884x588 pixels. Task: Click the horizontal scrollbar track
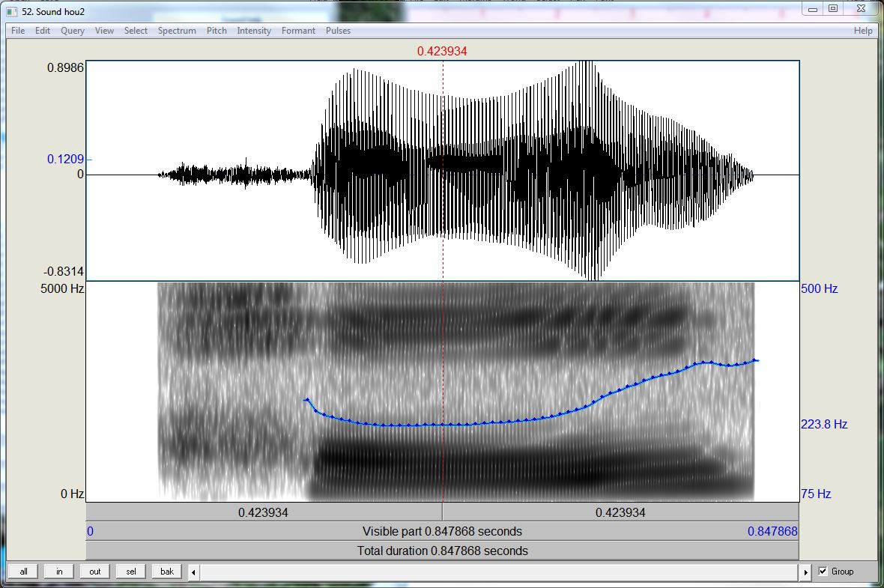[x=500, y=572]
